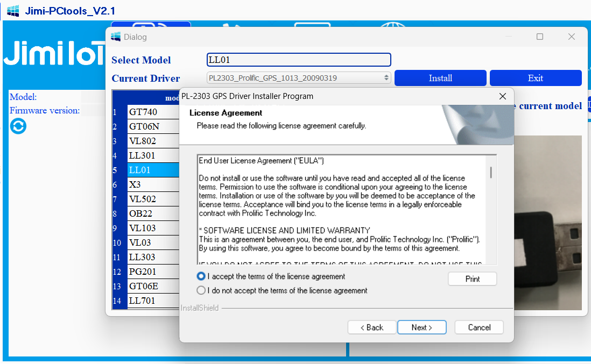
Task: Click the Jimi-PCtools title bar app icon
Action: (13, 11)
